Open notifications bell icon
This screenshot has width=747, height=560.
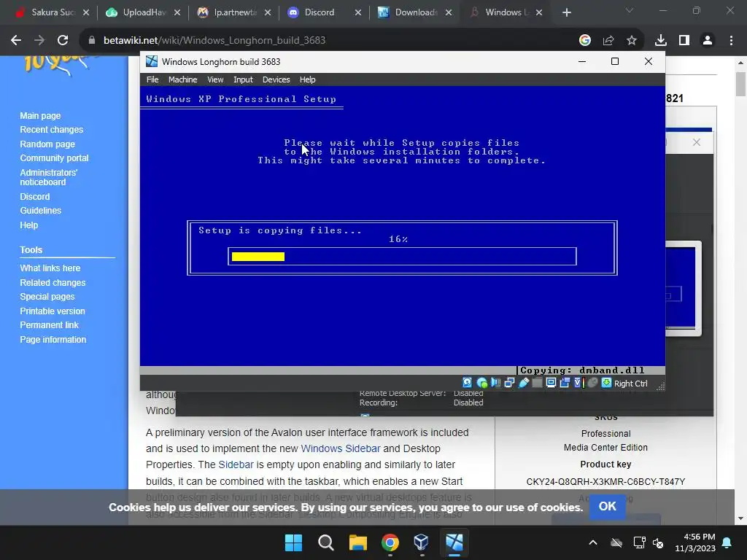727,542
